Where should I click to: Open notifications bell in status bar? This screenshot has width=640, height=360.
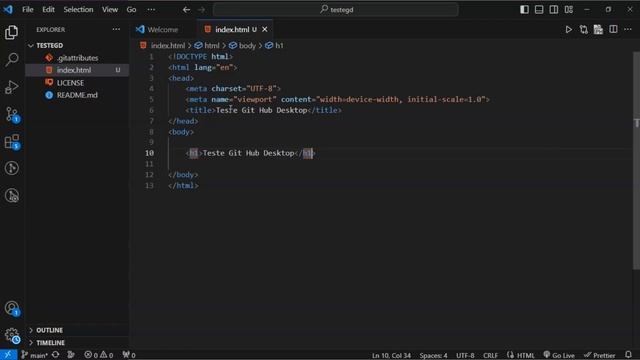click(628, 355)
